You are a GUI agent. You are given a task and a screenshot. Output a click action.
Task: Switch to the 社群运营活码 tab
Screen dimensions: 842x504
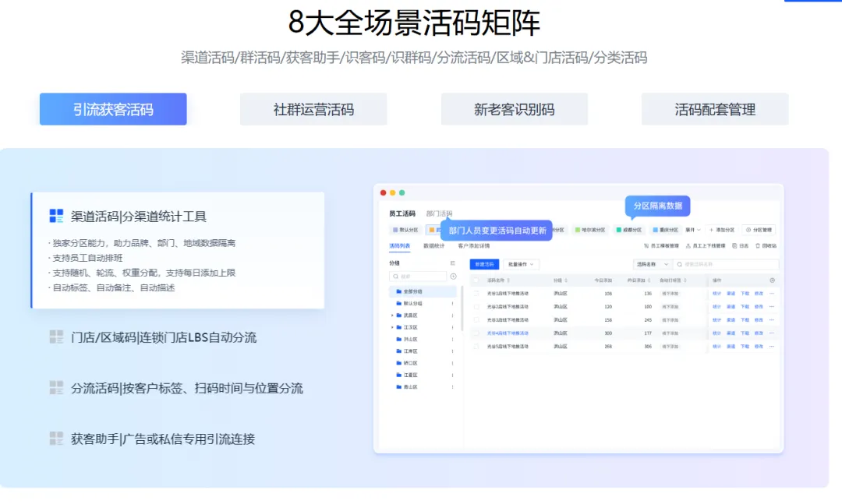tap(313, 109)
